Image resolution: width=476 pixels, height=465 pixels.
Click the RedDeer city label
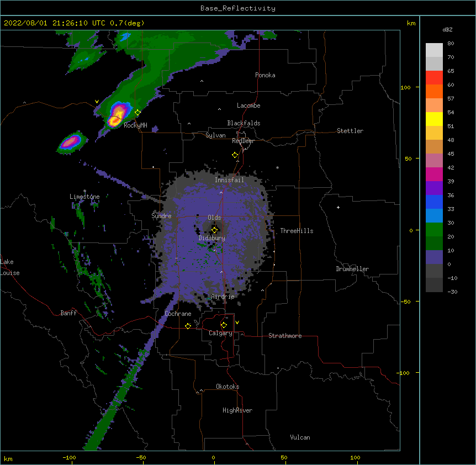[x=243, y=141]
